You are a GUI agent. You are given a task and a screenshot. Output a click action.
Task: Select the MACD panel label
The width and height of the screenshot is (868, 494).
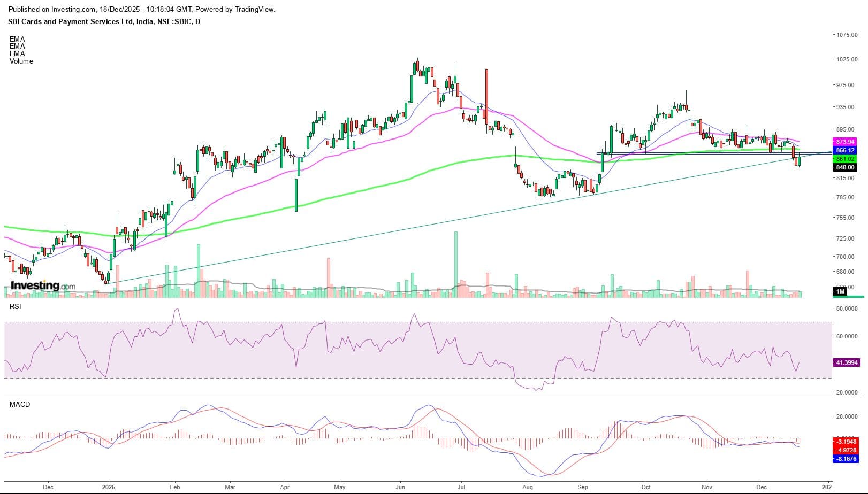(20, 404)
